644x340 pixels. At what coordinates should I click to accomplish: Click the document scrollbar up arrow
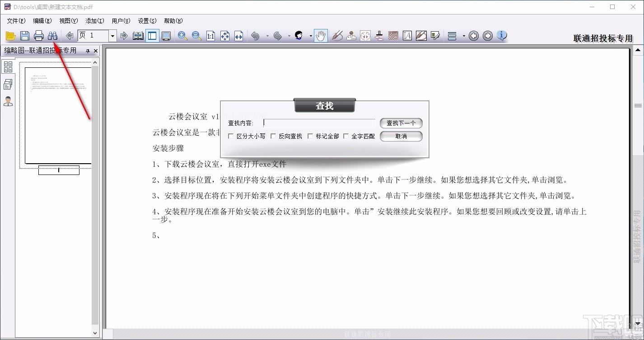tap(638, 50)
